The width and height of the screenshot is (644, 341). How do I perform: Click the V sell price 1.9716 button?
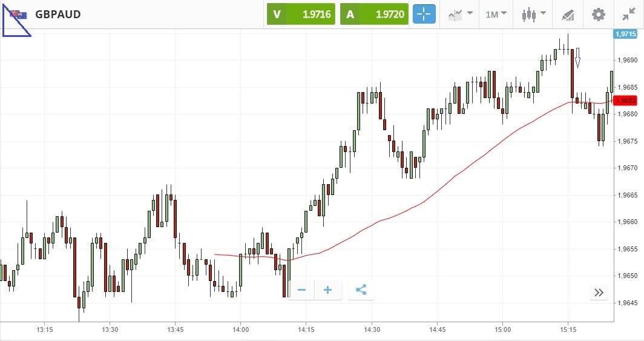click(301, 14)
